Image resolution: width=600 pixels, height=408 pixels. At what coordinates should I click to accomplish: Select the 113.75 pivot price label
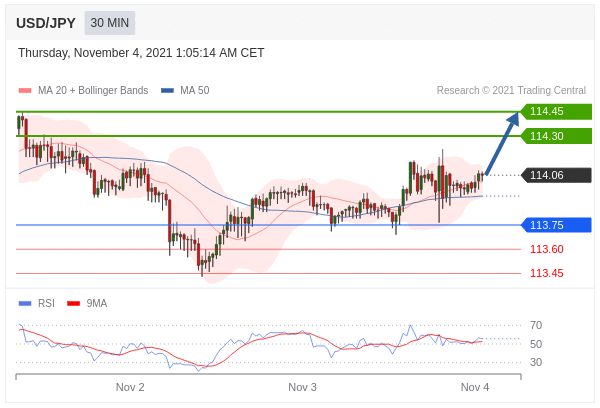click(556, 225)
